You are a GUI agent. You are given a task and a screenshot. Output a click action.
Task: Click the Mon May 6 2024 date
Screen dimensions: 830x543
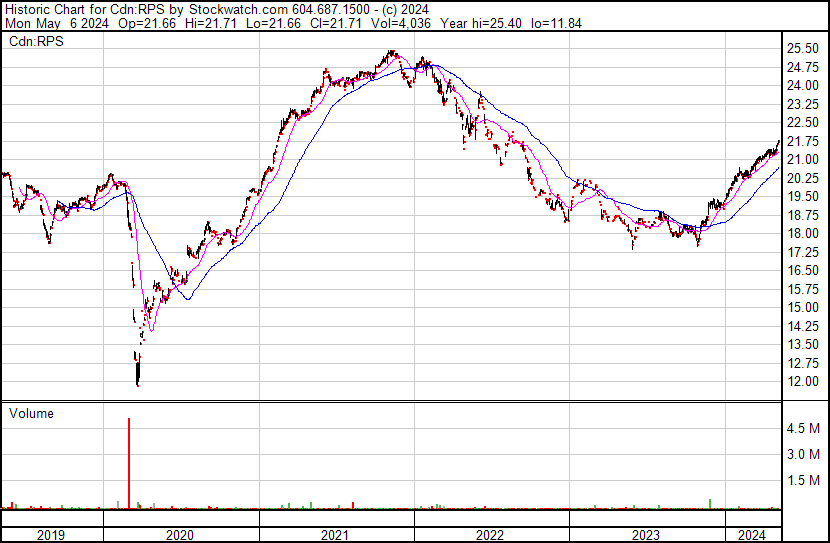(x=57, y=23)
